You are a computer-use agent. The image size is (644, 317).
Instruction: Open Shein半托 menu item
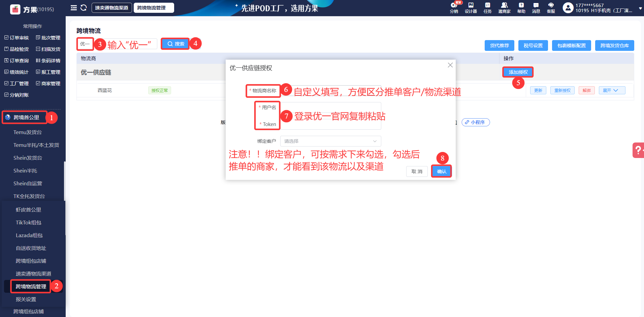pos(25,171)
